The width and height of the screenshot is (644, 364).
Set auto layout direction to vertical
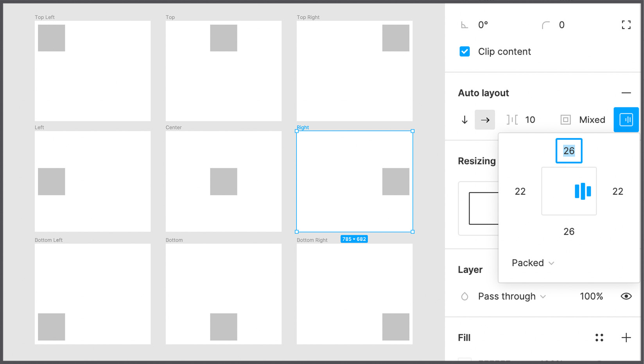(x=465, y=120)
